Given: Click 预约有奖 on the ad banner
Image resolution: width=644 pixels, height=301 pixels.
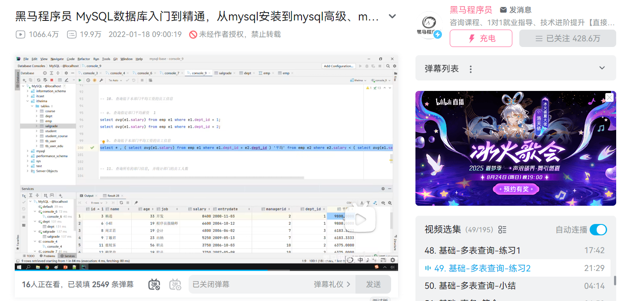Looking at the screenshot, I should (516, 189).
